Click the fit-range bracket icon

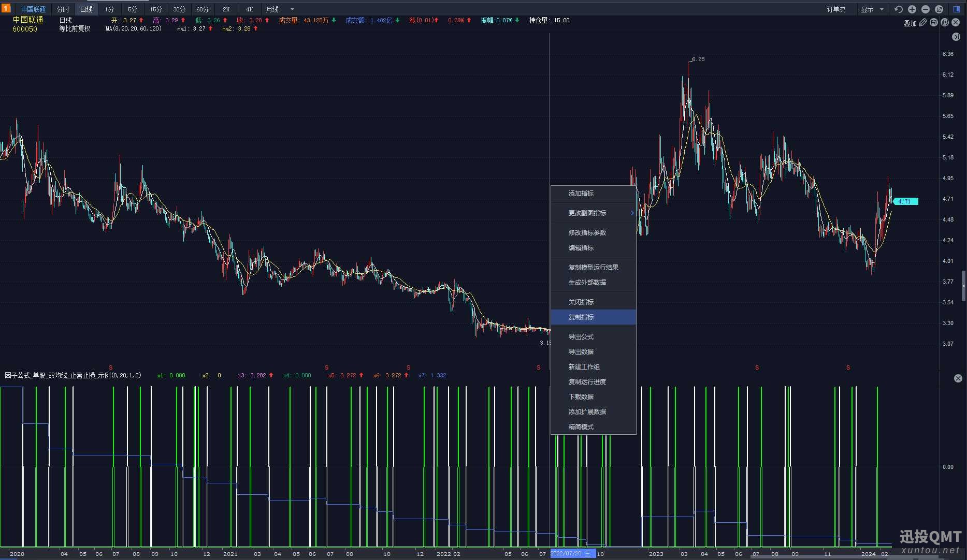(934, 23)
